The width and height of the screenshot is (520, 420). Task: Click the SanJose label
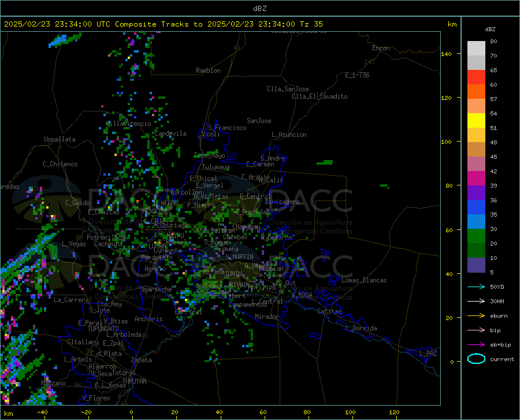[259, 121]
